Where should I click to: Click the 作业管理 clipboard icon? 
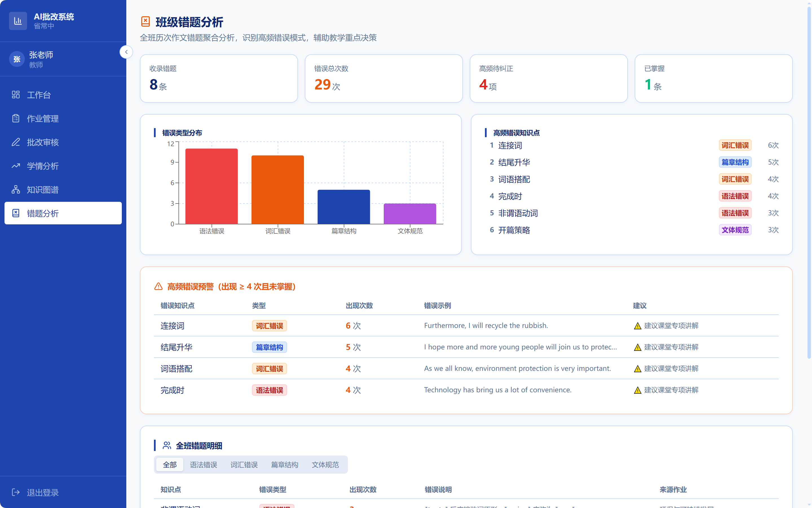pyautogui.click(x=16, y=118)
